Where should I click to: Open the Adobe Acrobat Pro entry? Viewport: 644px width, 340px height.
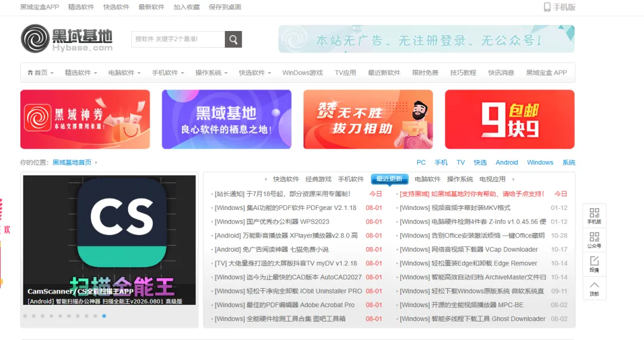(x=284, y=305)
